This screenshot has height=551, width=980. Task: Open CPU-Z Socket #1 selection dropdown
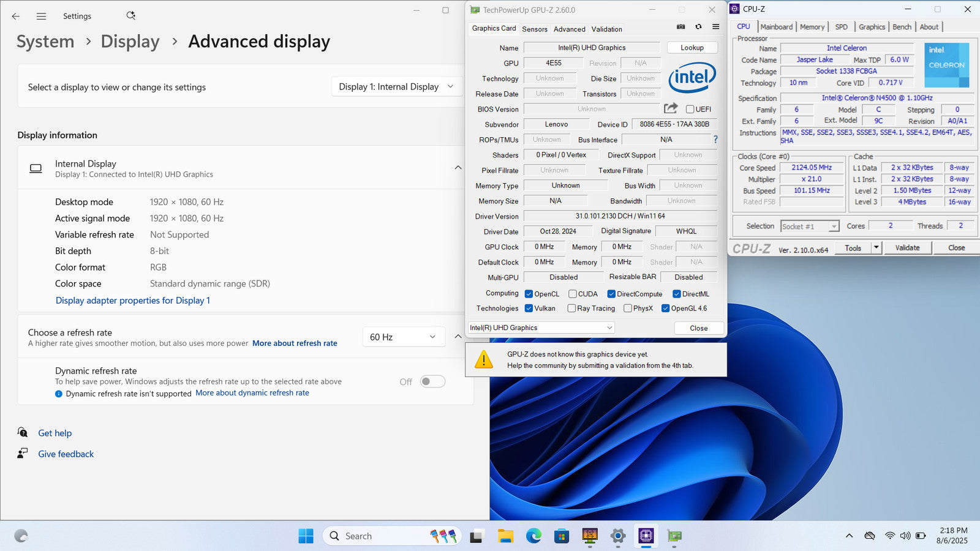pyautogui.click(x=810, y=227)
